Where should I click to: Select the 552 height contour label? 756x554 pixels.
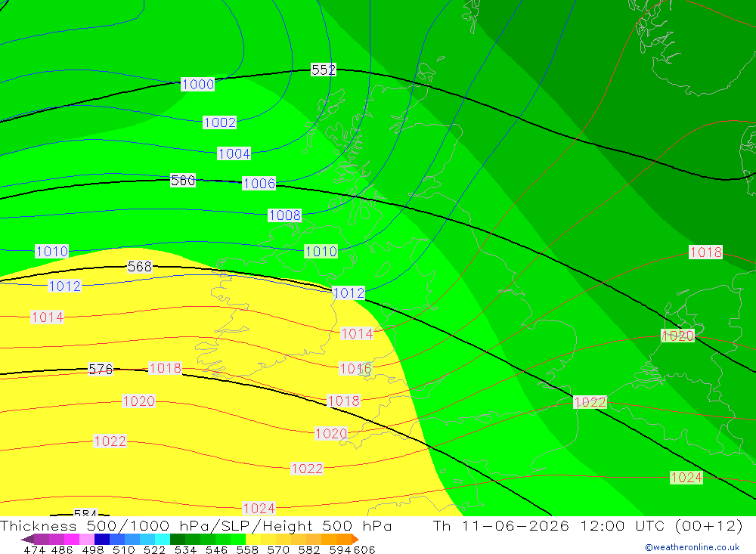pyautogui.click(x=323, y=70)
